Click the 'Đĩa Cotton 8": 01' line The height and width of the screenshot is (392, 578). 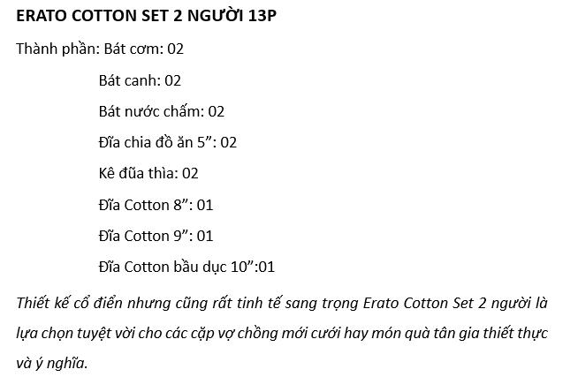pos(156,205)
